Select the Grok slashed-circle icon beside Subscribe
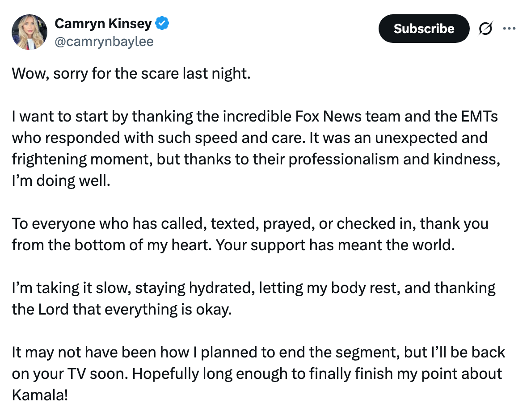This screenshot has width=531, height=420. [486, 28]
